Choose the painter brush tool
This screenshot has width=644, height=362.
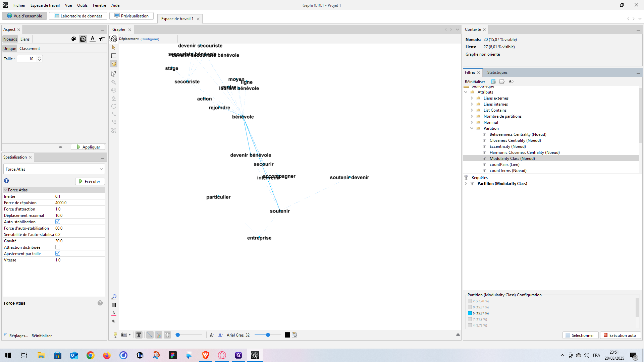click(114, 82)
